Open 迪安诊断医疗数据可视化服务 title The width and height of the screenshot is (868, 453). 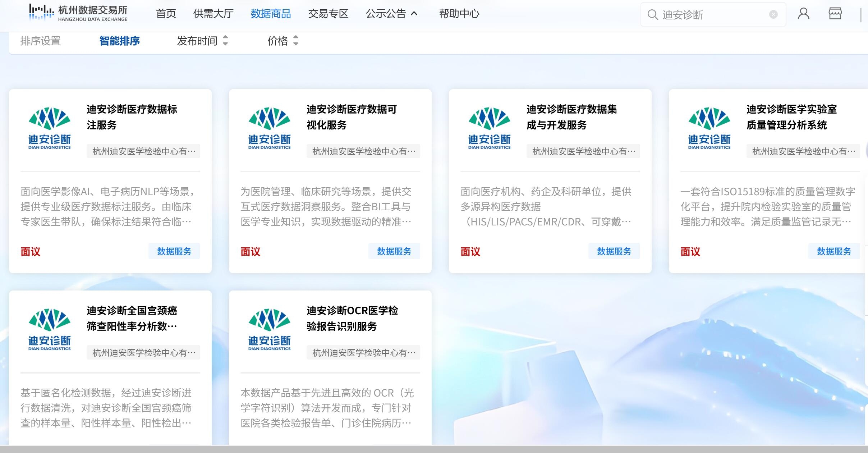[352, 117]
